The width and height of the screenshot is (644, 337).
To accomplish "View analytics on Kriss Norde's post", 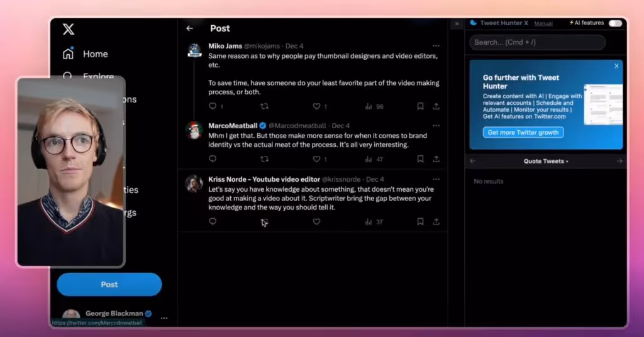I will point(369,222).
